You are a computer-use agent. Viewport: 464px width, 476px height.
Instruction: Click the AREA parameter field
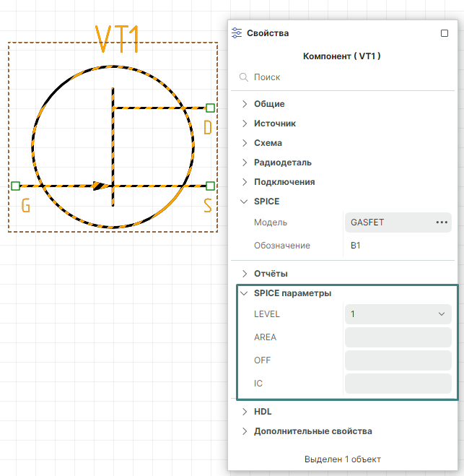pos(398,337)
